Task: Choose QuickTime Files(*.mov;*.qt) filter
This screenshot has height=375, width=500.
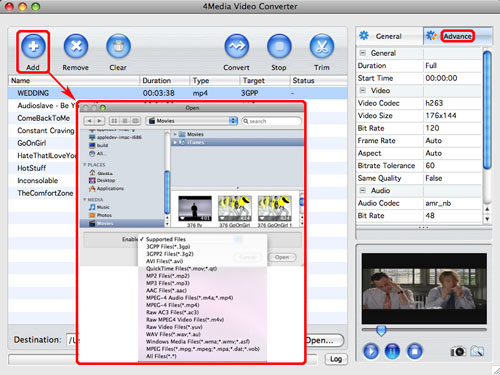Action: (x=181, y=269)
